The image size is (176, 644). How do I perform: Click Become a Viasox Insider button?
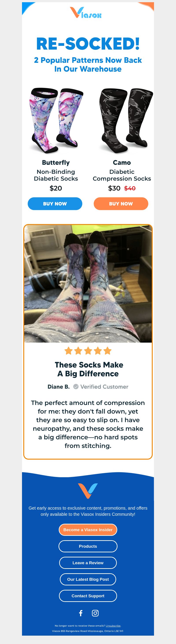click(x=88, y=530)
